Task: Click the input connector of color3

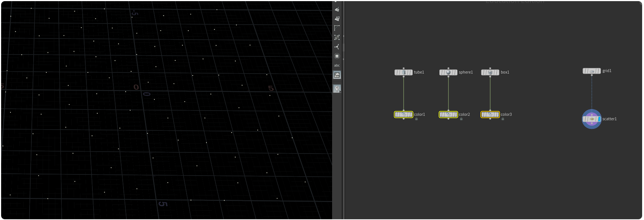Action: [x=490, y=111]
